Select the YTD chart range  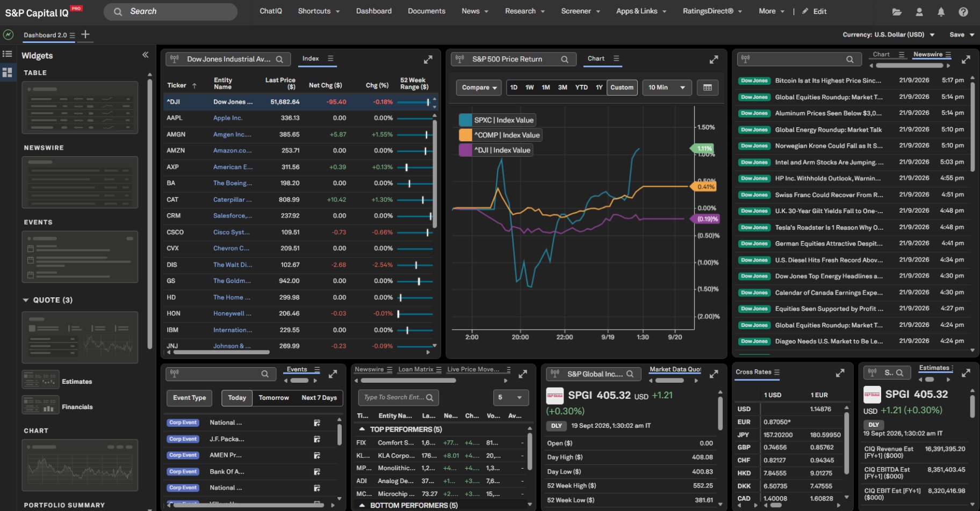pos(581,87)
